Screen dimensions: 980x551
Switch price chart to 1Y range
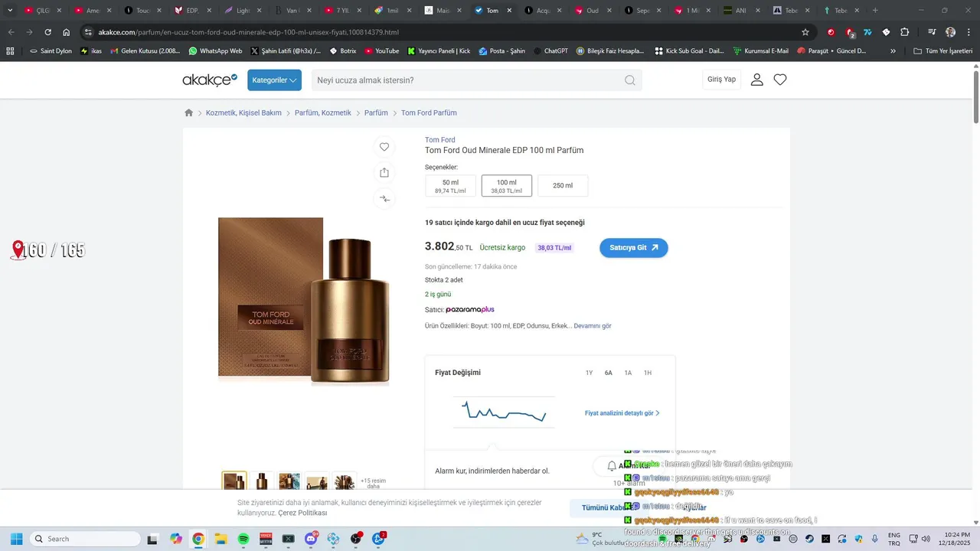pos(589,373)
